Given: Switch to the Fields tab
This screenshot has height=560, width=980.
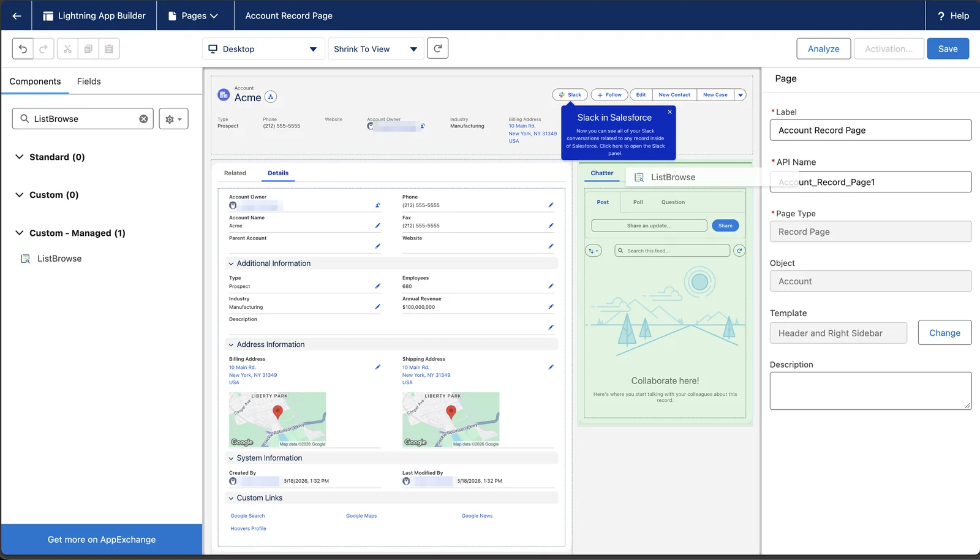Looking at the screenshot, I should (89, 81).
